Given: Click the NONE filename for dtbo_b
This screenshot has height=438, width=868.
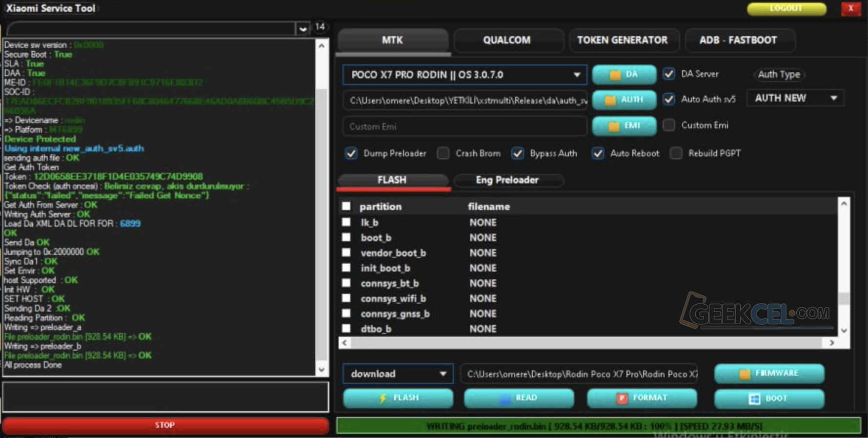Looking at the screenshot, I should (x=483, y=329).
